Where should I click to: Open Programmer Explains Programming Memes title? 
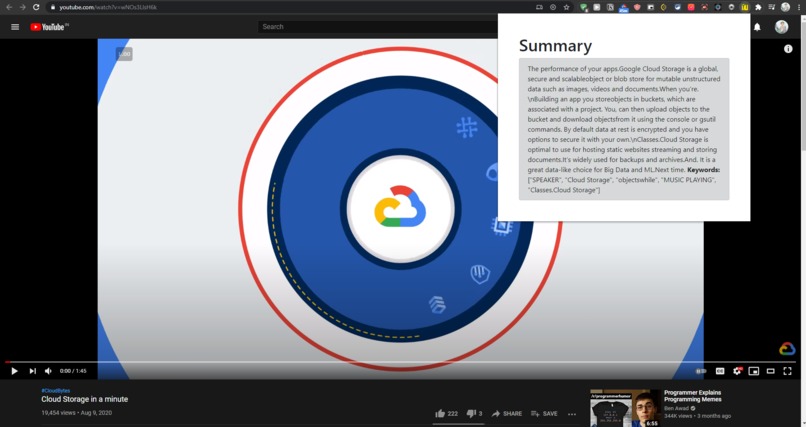(692, 396)
